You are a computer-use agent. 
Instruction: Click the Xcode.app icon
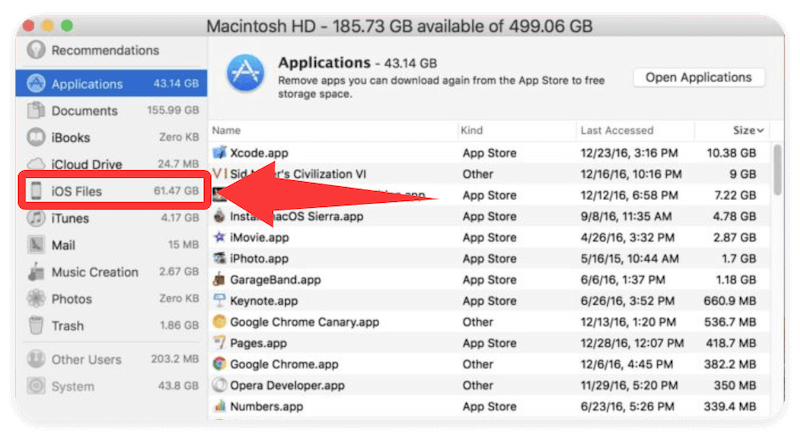click(219, 152)
